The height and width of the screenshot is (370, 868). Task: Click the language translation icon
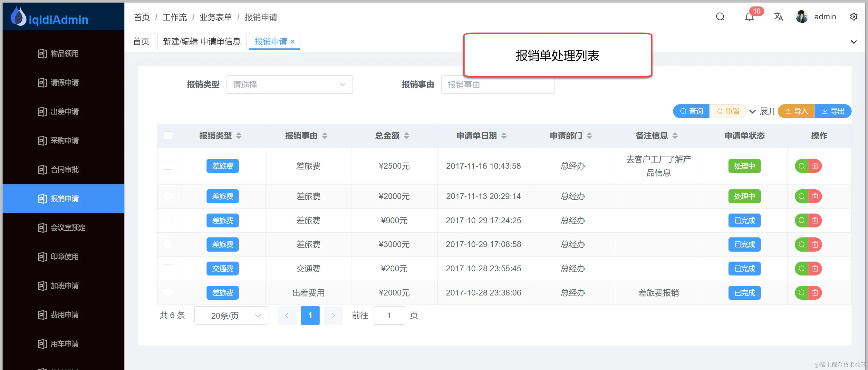click(778, 16)
